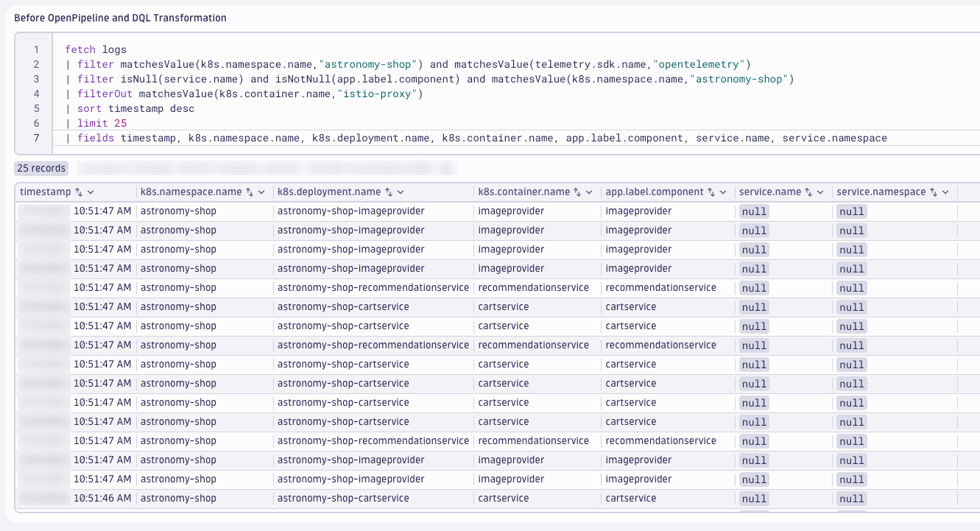Click the 10:51:46 AM timestamp cell

(x=102, y=499)
